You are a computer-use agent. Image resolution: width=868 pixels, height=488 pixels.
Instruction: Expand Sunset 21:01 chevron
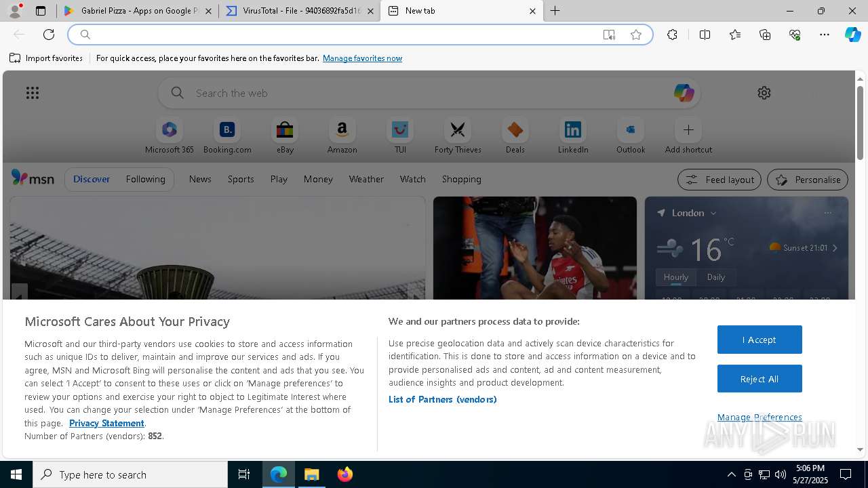[x=835, y=248]
